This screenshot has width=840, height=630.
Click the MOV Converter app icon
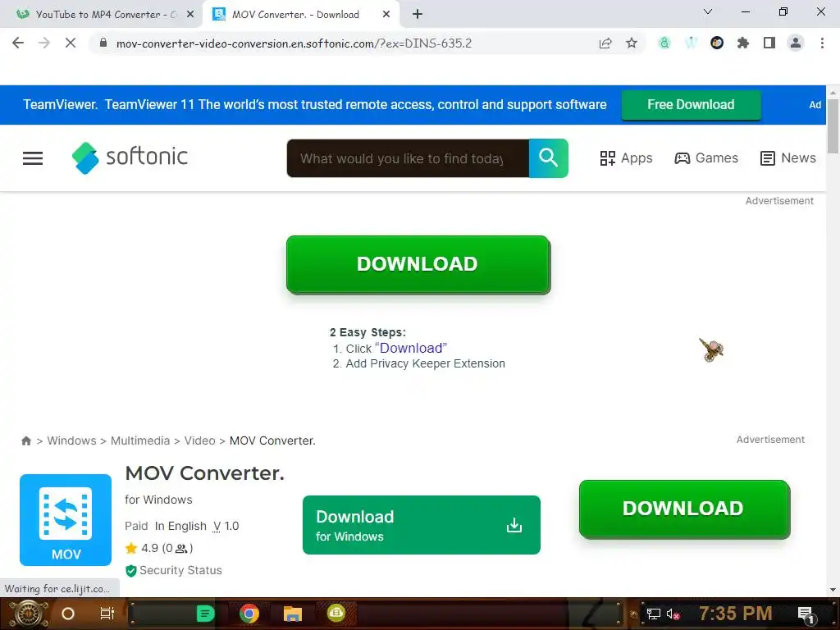click(66, 519)
